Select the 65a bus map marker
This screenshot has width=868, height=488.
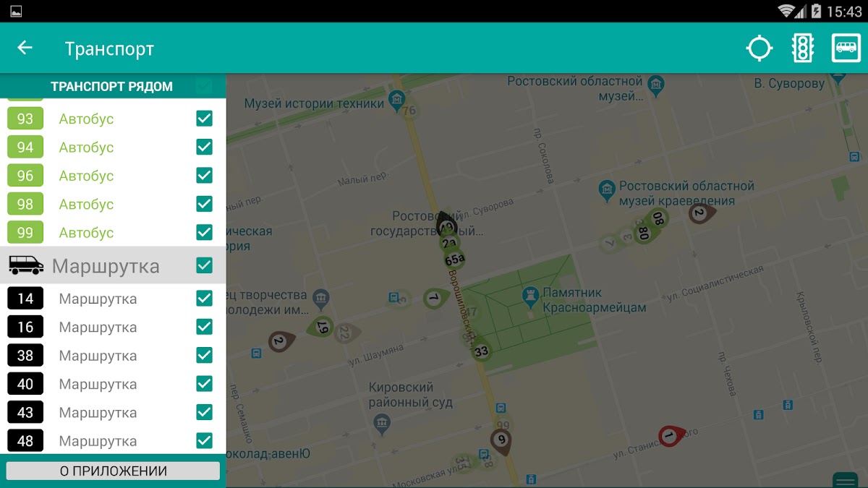coord(454,260)
